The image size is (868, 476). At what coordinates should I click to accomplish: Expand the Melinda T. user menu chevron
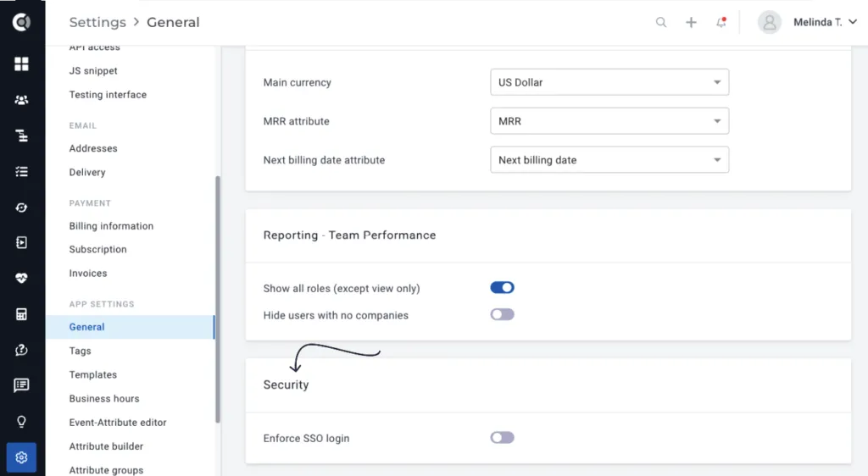click(853, 22)
